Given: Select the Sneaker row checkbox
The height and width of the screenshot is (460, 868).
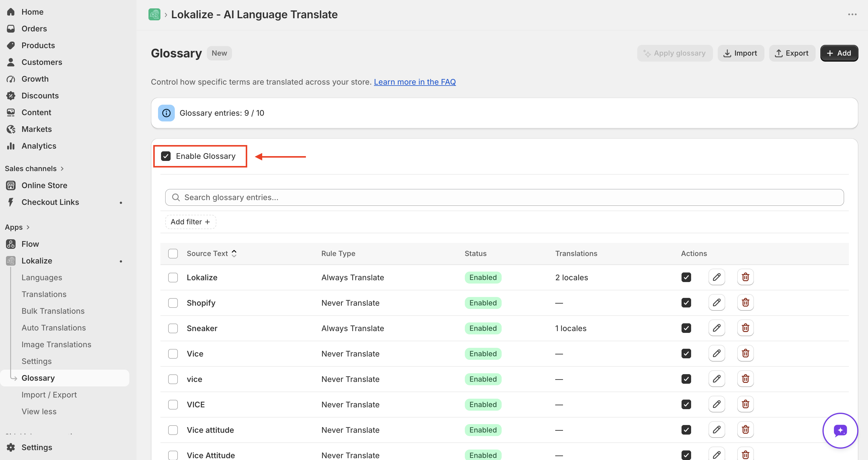Looking at the screenshot, I should point(173,328).
